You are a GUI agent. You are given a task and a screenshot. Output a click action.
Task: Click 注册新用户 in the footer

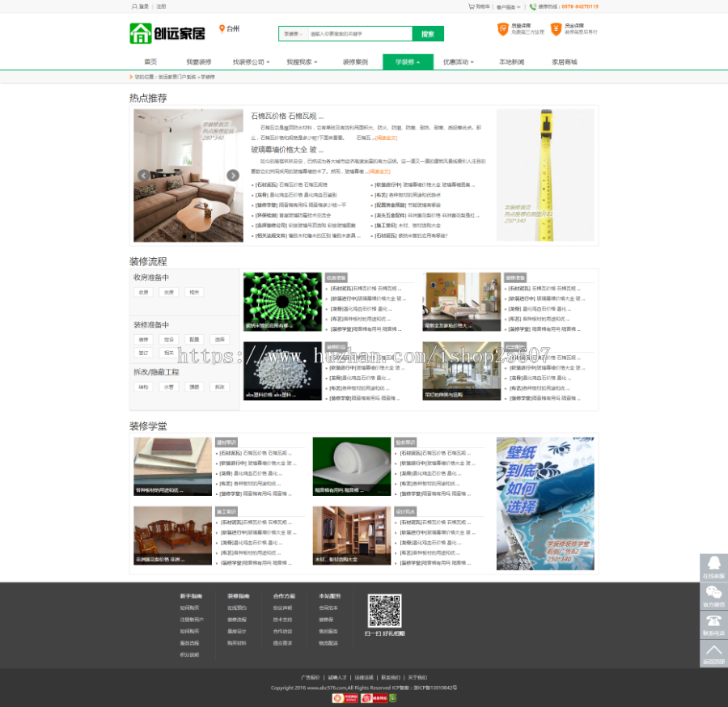pyautogui.click(x=192, y=620)
